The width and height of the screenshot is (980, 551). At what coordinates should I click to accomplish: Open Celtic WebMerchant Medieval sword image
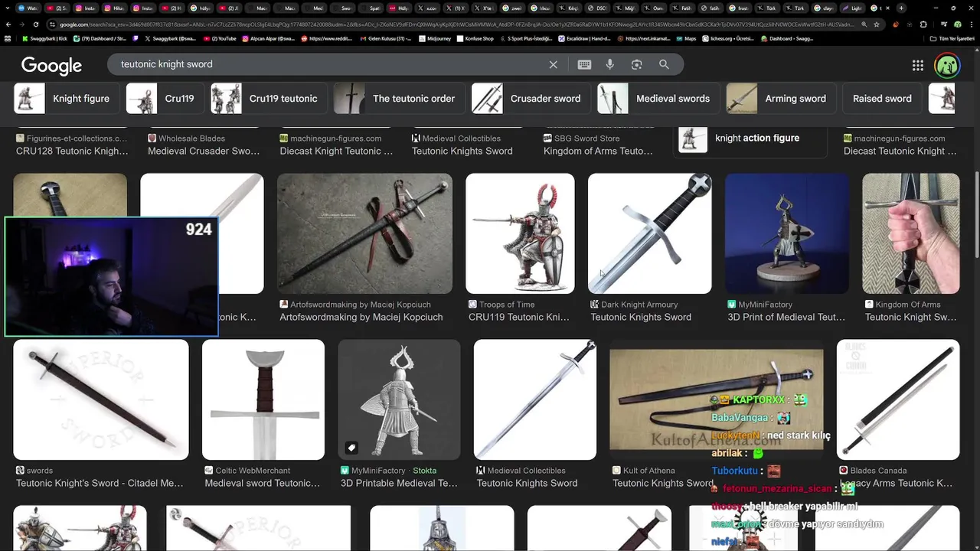263,399
